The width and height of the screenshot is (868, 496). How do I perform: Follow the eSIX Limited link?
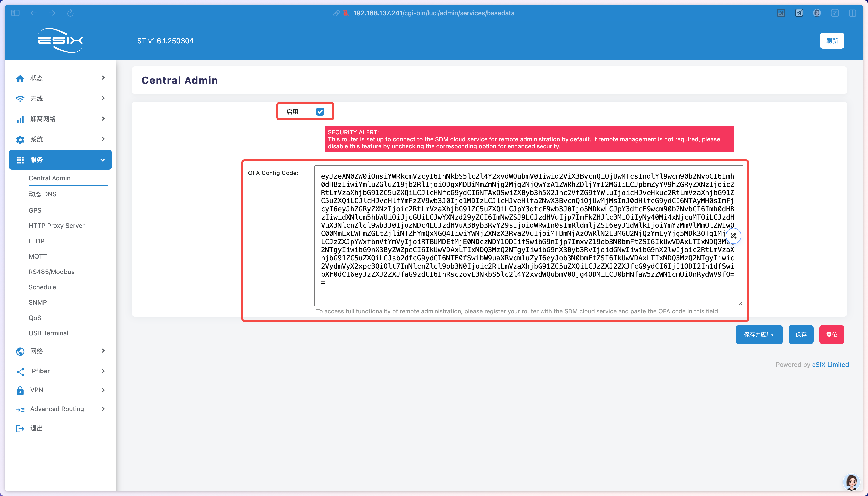pyautogui.click(x=830, y=365)
